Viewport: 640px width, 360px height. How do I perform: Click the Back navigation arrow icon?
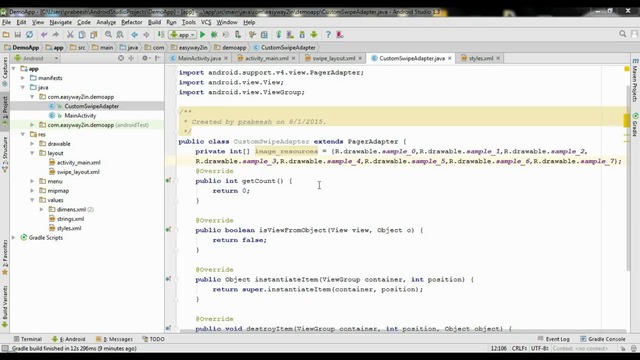pos(134,35)
